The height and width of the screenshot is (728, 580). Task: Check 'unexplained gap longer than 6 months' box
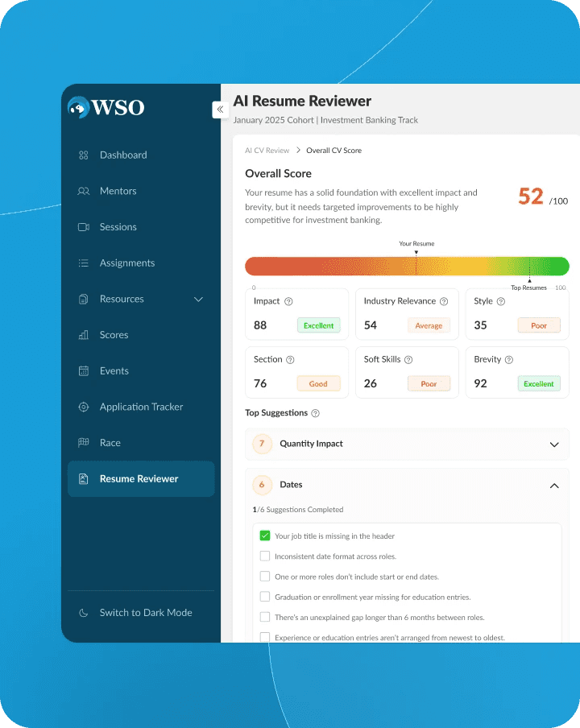pyautogui.click(x=265, y=617)
